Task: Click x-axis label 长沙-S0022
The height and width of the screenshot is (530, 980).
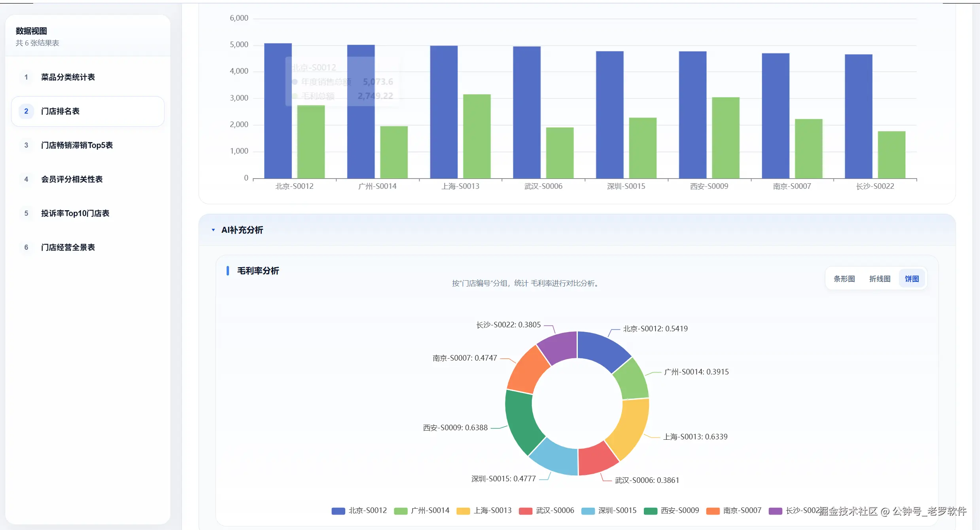Action: click(x=875, y=186)
